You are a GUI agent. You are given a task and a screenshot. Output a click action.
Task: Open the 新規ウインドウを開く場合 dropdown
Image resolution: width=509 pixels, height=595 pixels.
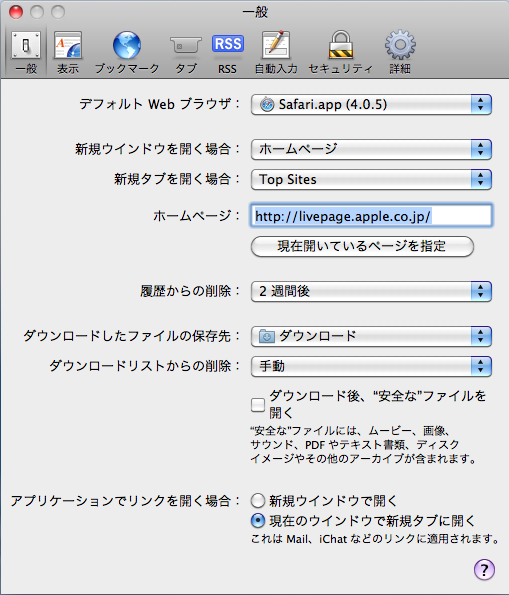371,149
